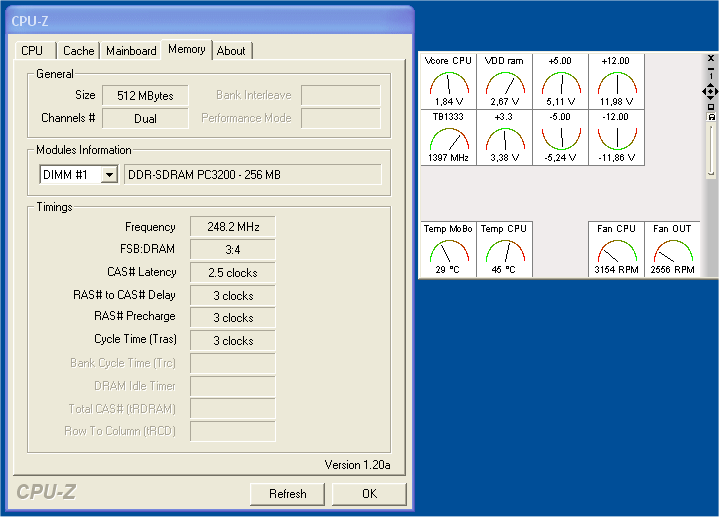Click the OK button
This screenshot has width=719, height=517.
pos(369,494)
